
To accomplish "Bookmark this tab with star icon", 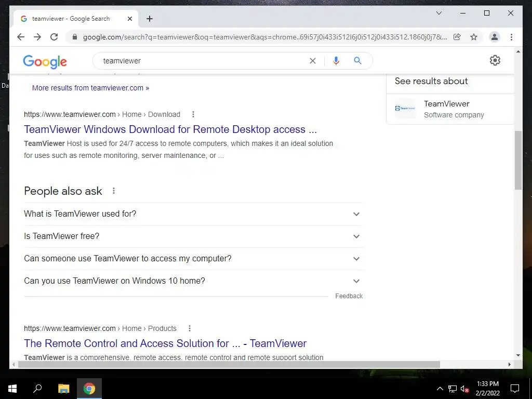I will pos(474,37).
